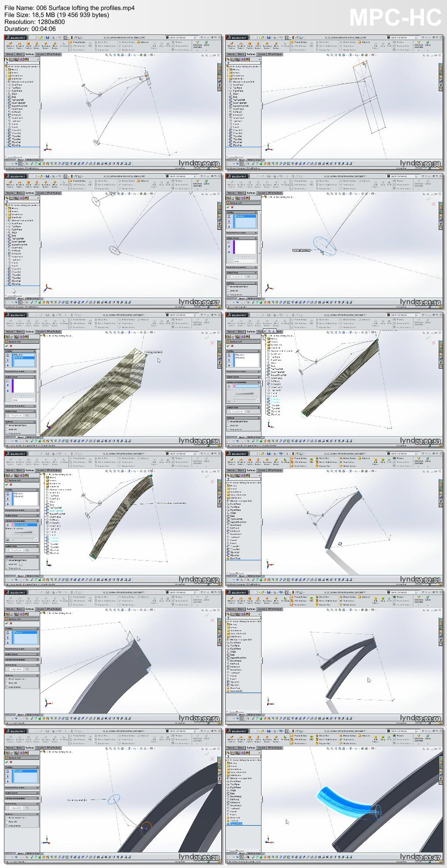Click Swept Surface icon in 00:02:31 frame

click(x=250, y=460)
